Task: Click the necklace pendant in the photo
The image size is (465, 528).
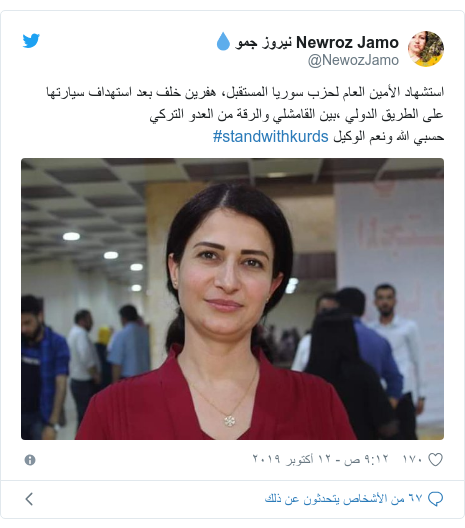Action: point(230,421)
